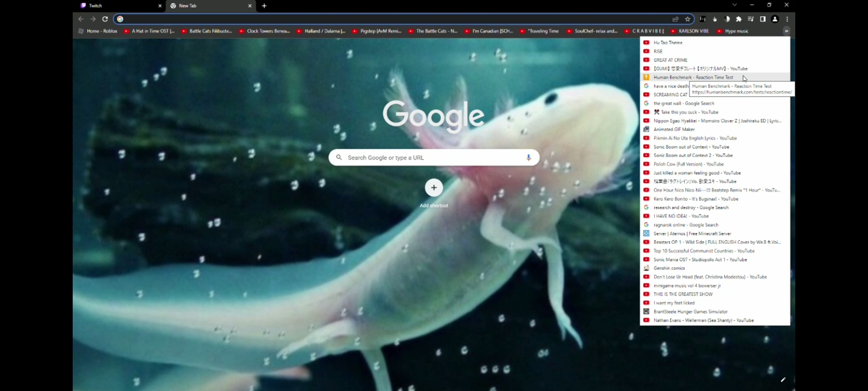Screen dimensions: 868x391
Task: Open Human Benchmark Reaction Time Test bookmark
Action: pyautogui.click(x=693, y=78)
